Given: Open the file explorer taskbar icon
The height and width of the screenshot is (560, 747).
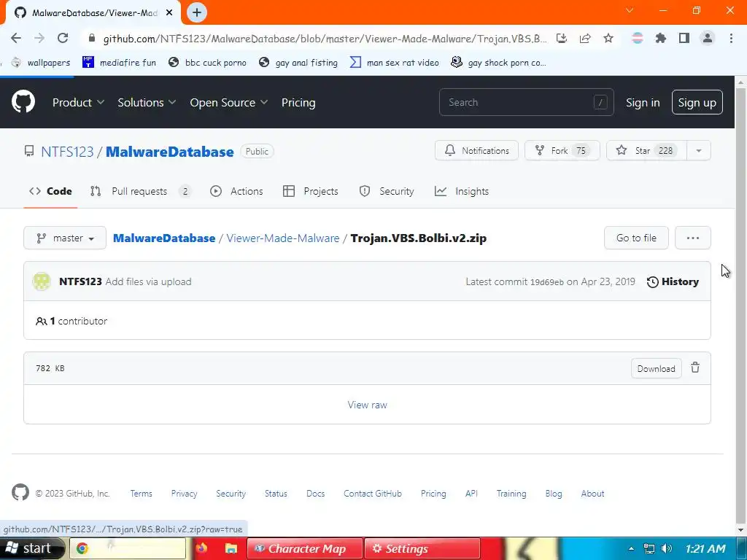Looking at the screenshot, I should [231, 548].
